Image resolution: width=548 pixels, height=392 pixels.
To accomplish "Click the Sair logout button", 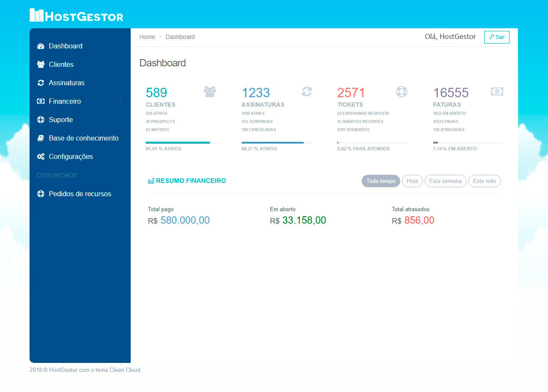I will coord(497,37).
